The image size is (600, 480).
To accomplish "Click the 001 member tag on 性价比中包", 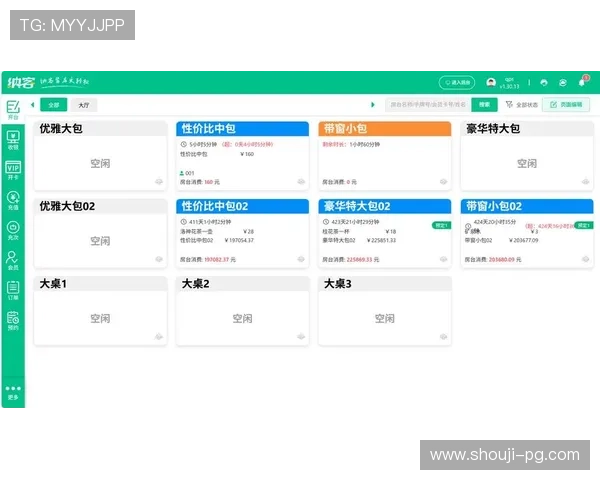I will [187, 173].
